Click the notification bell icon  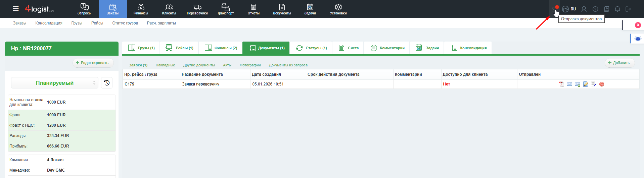(x=617, y=9)
